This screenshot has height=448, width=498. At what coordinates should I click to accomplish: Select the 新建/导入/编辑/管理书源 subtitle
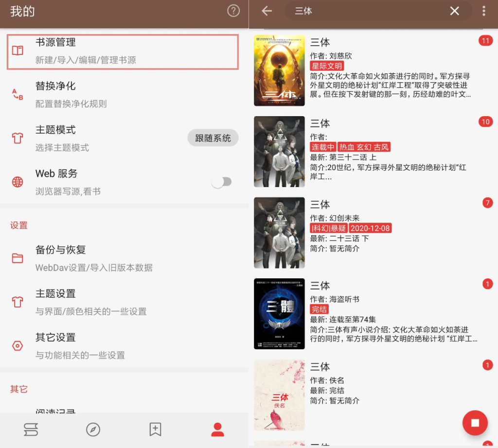coord(86,60)
